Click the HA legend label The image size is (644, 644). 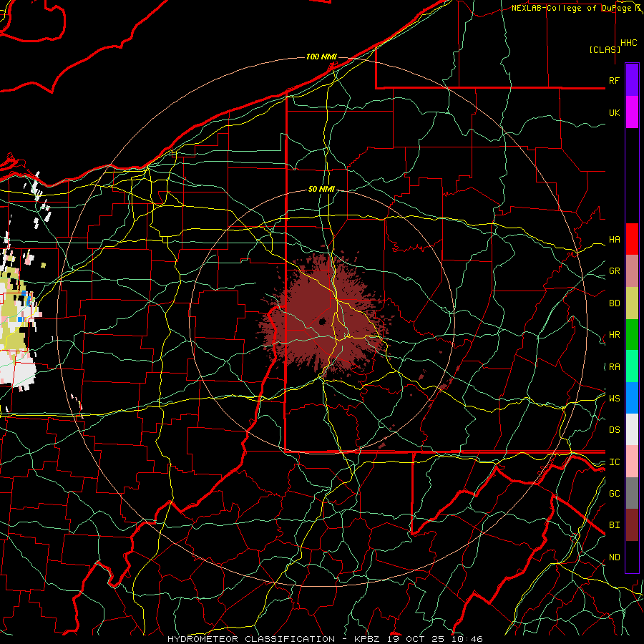[614, 239]
